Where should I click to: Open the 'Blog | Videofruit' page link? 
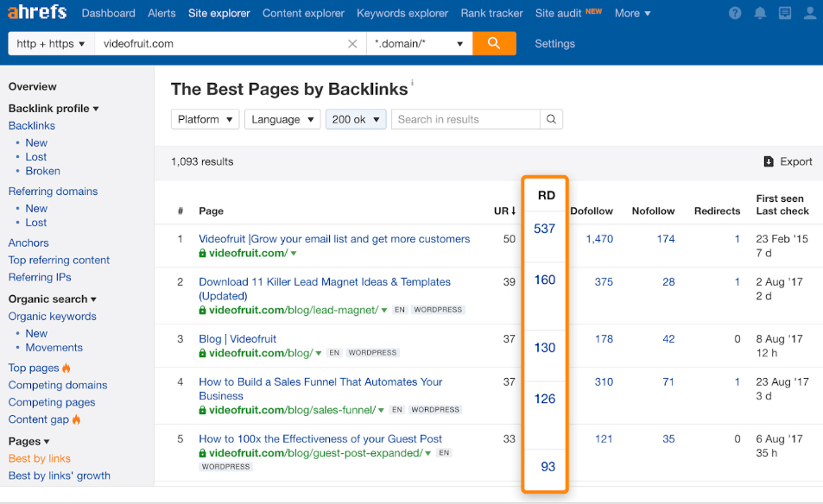[x=237, y=339]
